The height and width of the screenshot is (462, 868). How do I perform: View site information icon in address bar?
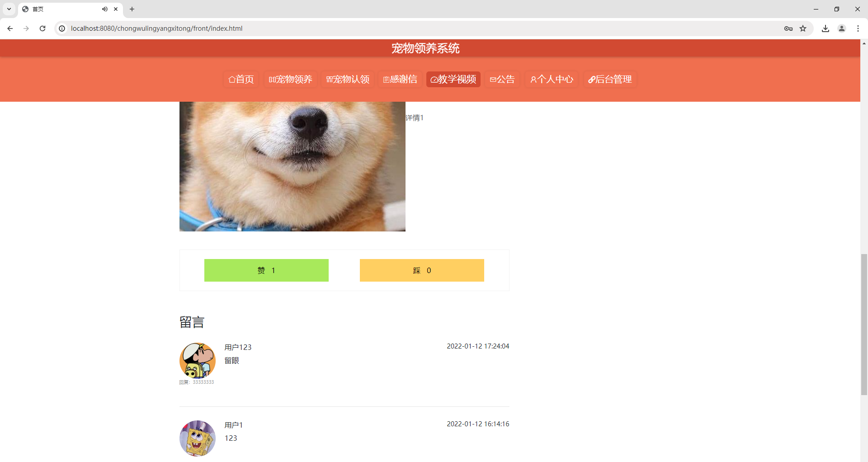[x=62, y=28]
